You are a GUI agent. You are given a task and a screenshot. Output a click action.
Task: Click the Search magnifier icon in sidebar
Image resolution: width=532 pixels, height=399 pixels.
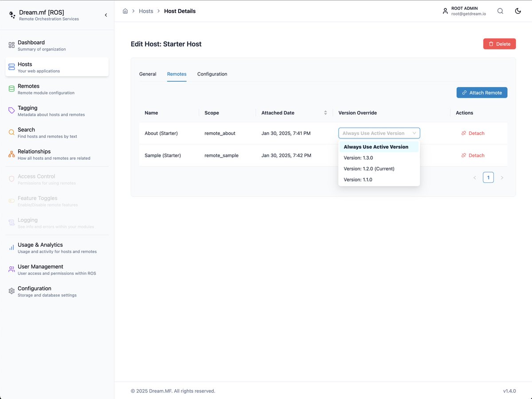tap(12, 132)
